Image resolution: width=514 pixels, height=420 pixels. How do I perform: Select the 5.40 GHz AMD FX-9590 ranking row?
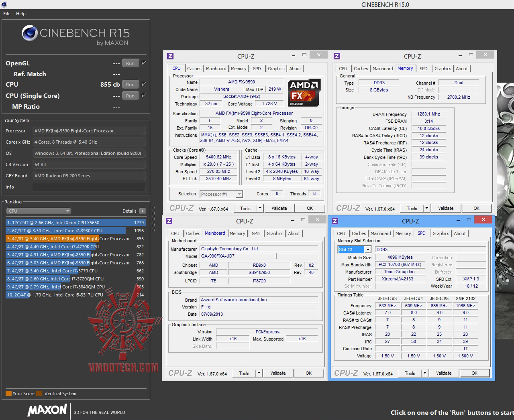(75, 239)
